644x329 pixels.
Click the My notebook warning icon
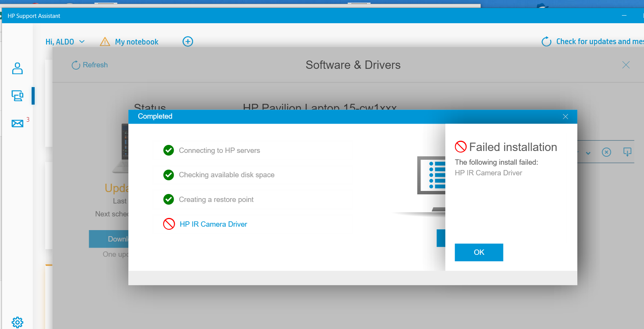pos(105,41)
